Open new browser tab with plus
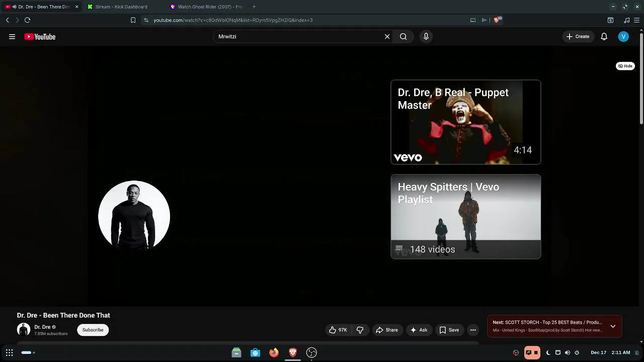Screen dimensions: 644x362 click(x=254, y=7)
